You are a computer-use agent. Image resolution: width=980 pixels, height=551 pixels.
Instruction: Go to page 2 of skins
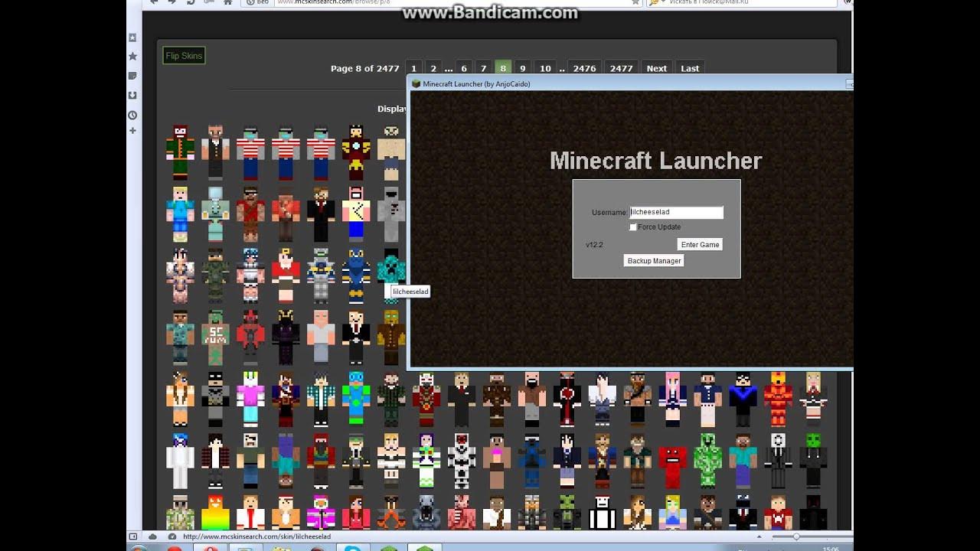tap(433, 68)
